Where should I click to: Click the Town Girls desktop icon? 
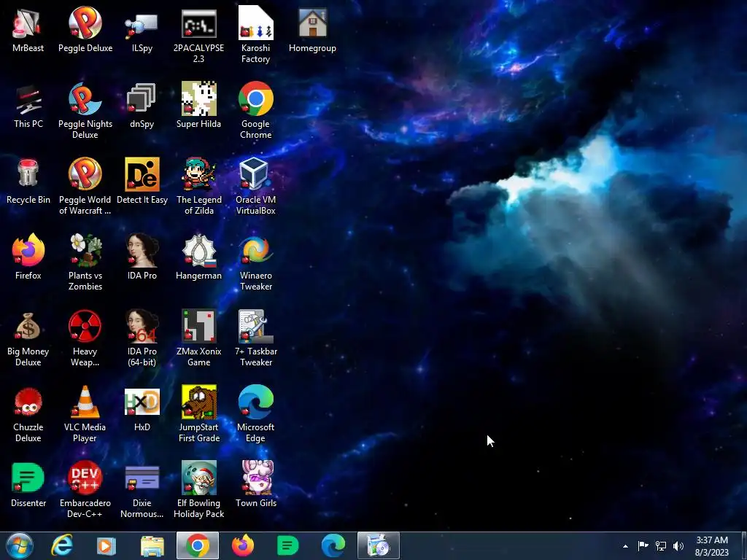(256, 485)
